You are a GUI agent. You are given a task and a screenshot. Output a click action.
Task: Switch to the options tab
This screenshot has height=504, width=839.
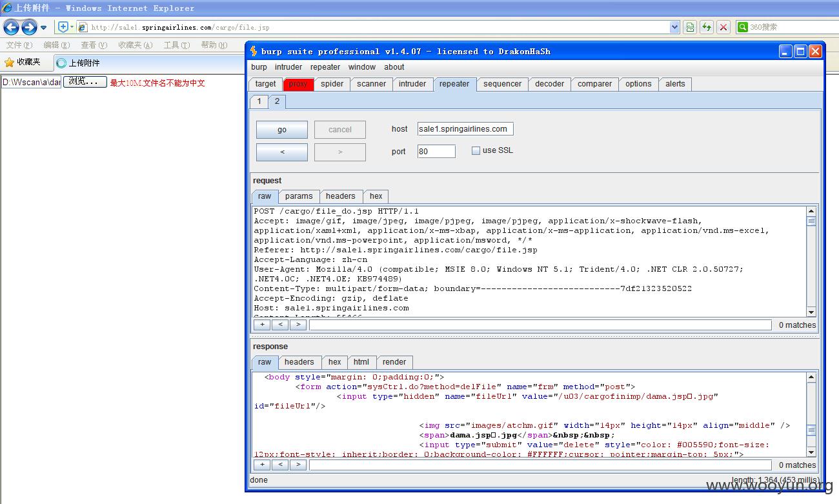pyautogui.click(x=638, y=84)
